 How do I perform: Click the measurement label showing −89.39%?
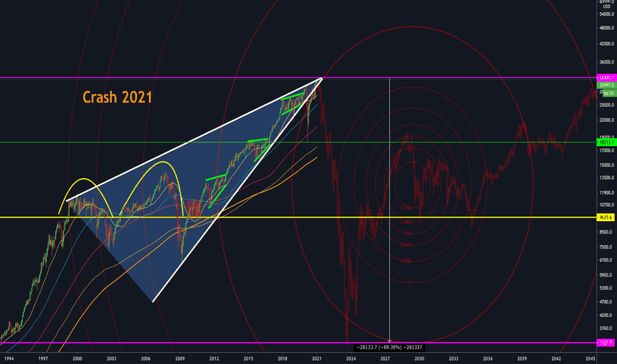(x=389, y=347)
